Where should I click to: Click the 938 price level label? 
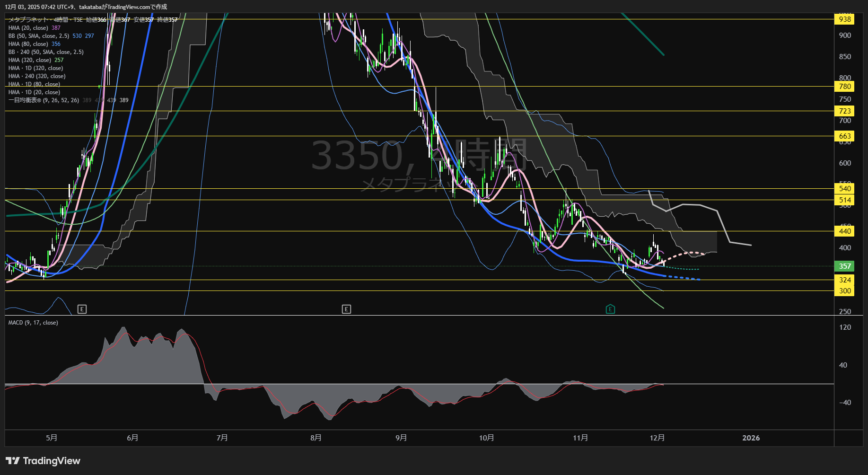[x=845, y=19]
